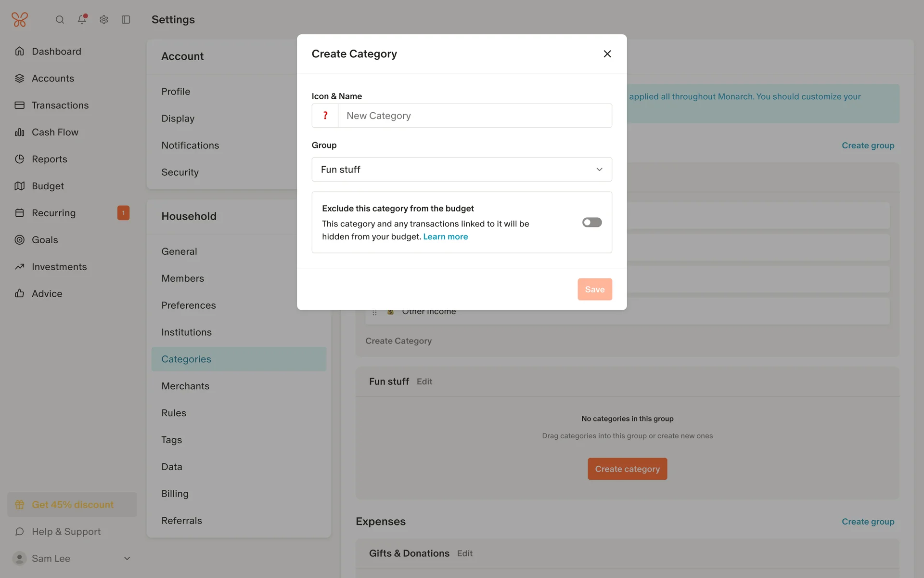
Task: Open the Categories settings tab
Action: pos(186,359)
